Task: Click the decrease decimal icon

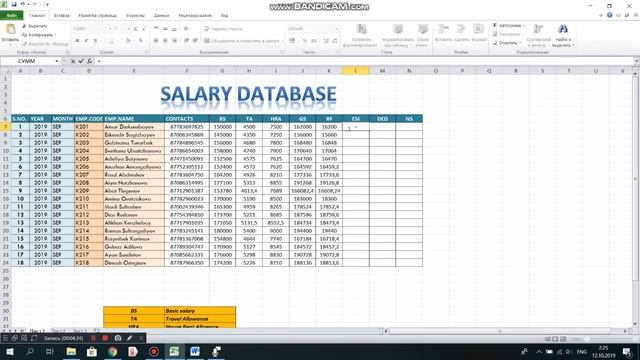Action: pyautogui.click(x=335, y=41)
